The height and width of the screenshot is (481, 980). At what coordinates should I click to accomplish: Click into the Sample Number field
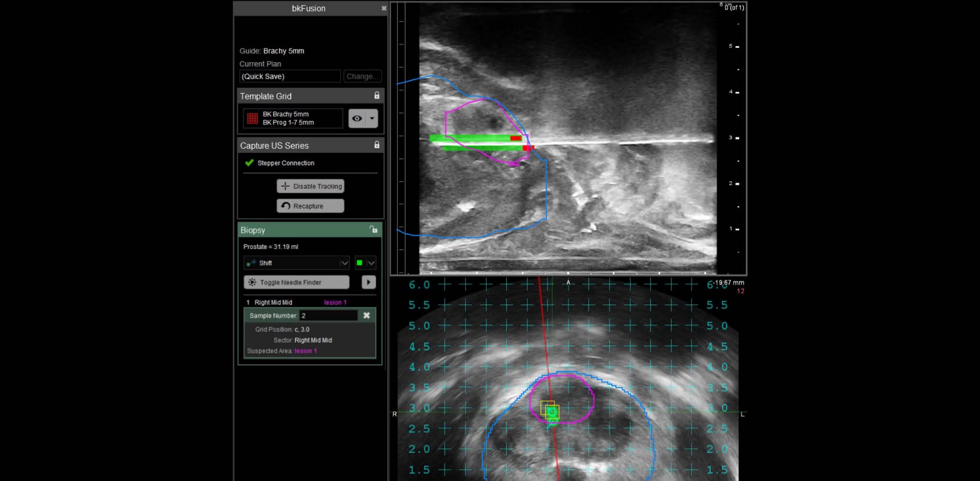coord(329,315)
